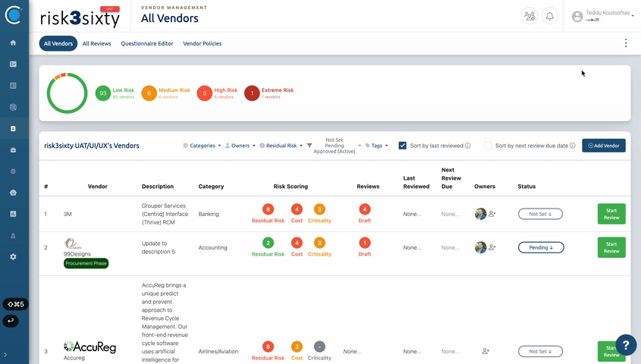Viewport: 641px width, 364px height.
Task: Start Review for the Accureg vendor
Action: pyautogui.click(x=611, y=351)
